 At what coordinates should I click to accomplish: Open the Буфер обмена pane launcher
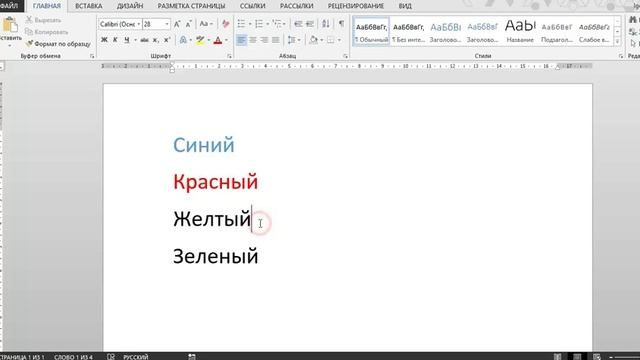(x=92, y=56)
